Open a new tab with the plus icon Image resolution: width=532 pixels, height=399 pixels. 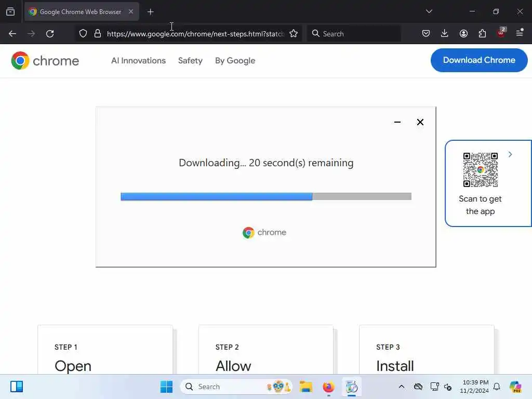click(151, 12)
